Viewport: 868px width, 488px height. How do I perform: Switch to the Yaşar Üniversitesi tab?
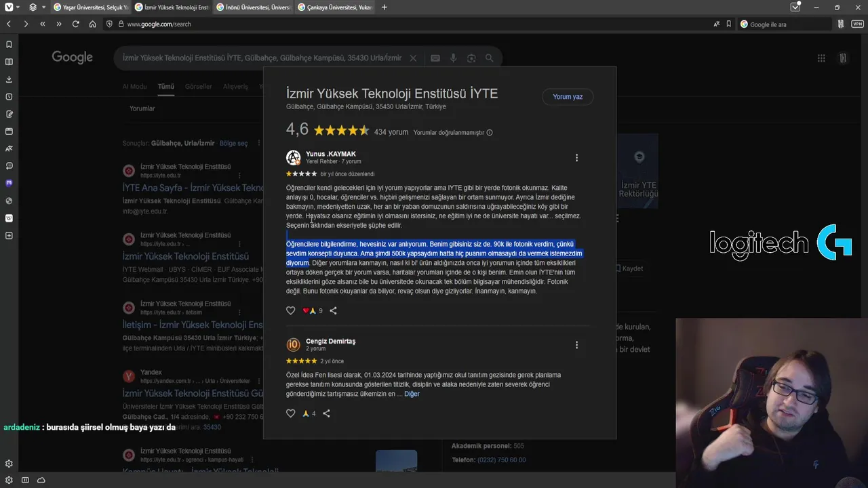point(90,7)
